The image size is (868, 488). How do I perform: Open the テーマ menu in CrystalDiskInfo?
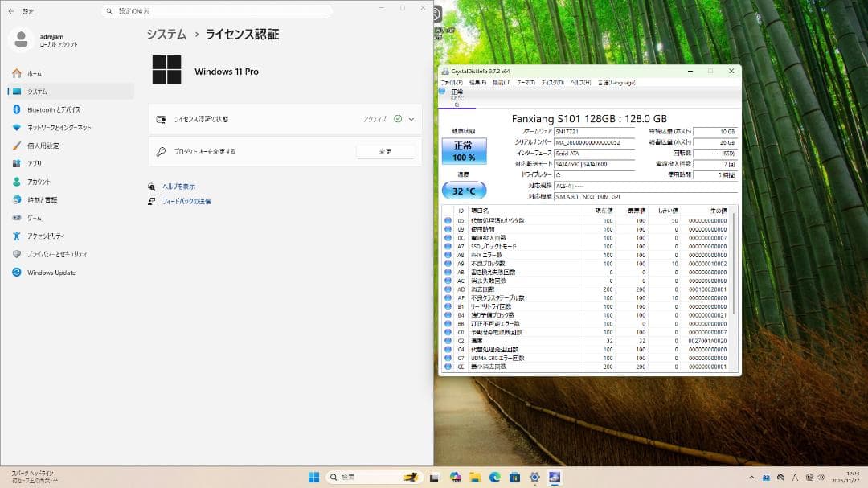click(526, 82)
